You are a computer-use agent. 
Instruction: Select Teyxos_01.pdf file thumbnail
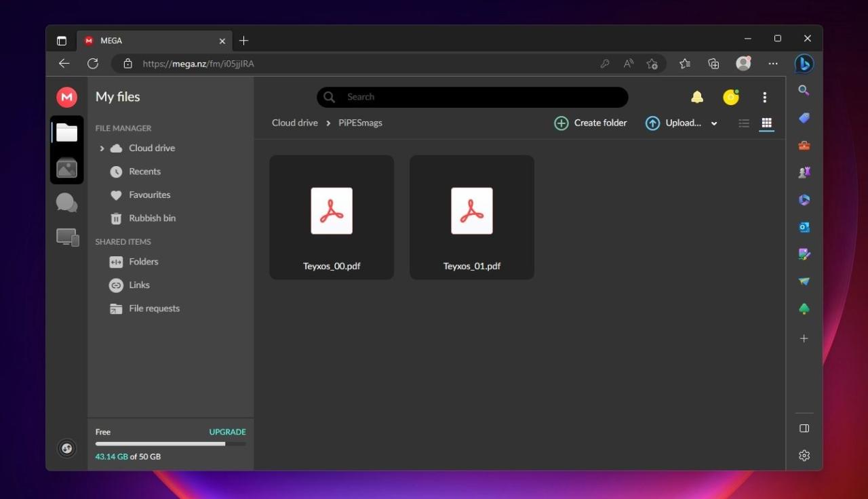[472, 217]
